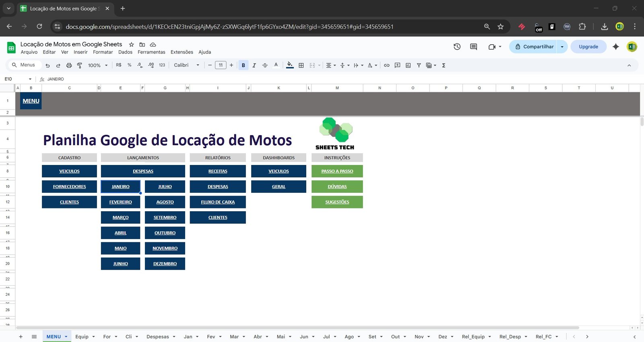Open the fill color picker
The image size is (644, 342).
[290, 65]
